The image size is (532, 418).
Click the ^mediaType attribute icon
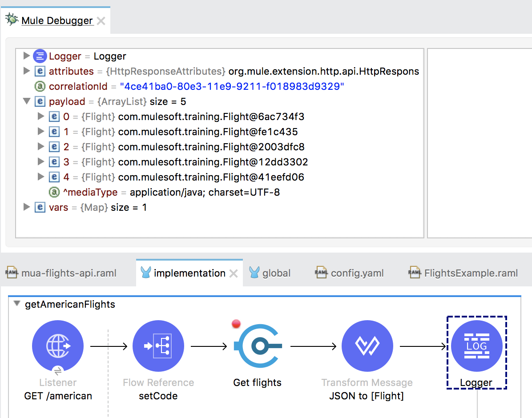pyautogui.click(x=54, y=193)
